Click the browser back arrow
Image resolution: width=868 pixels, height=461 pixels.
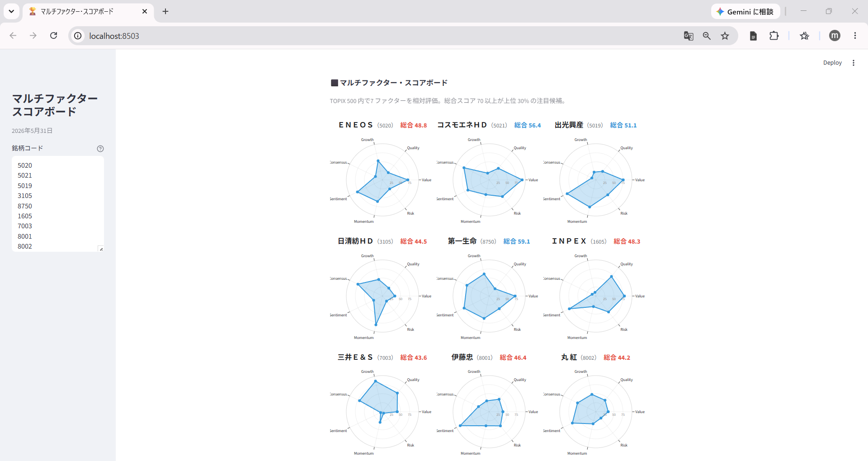point(13,36)
